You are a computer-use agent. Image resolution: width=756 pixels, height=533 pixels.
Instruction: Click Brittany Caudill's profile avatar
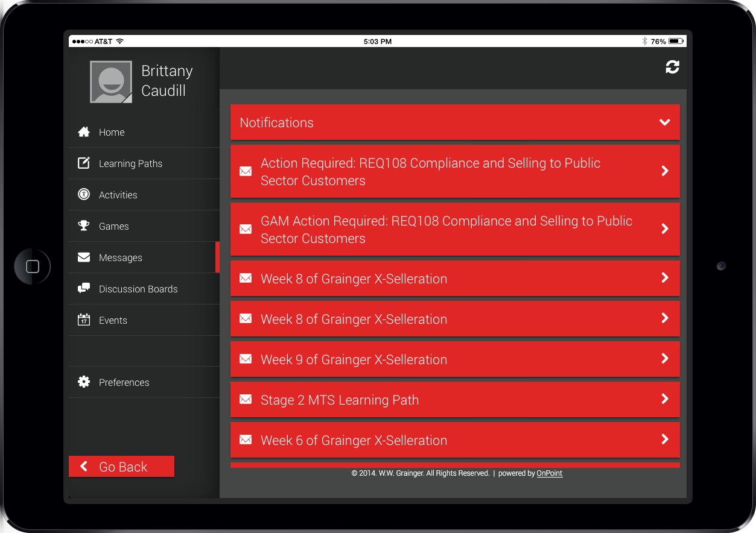[x=111, y=82]
